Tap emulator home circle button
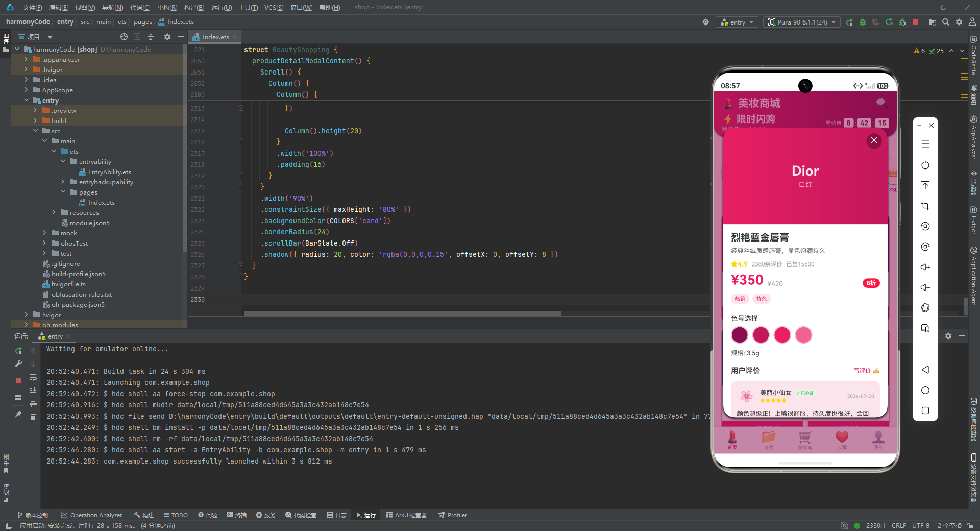 tap(925, 390)
